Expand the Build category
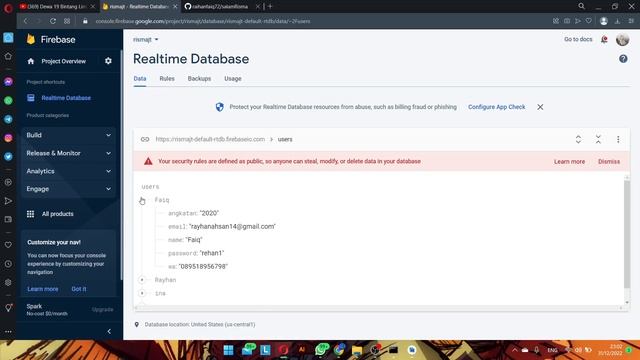 [x=69, y=135]
